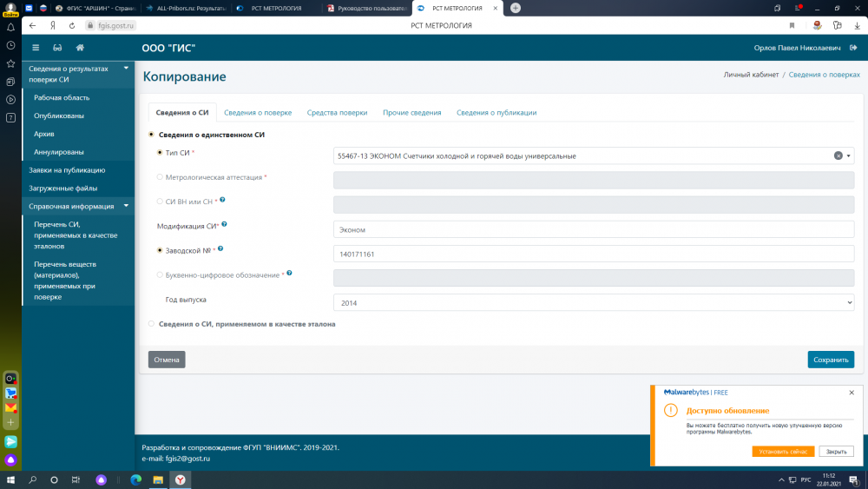Open the Год выпуска dropdown
The image size is (868, 489).
pos(594,302)
